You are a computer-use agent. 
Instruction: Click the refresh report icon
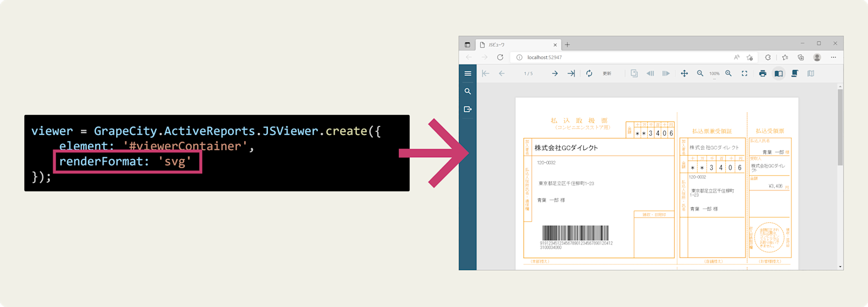[x=589, y=74]
